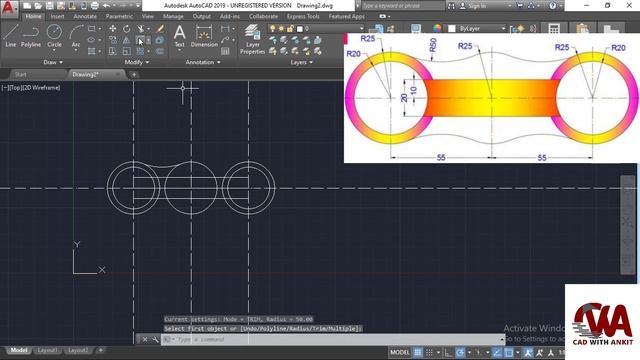This screenshot has width=640, height=360.
Task: Click Undo arrow in quick access toolbar
Action: (x=106, y=6)
